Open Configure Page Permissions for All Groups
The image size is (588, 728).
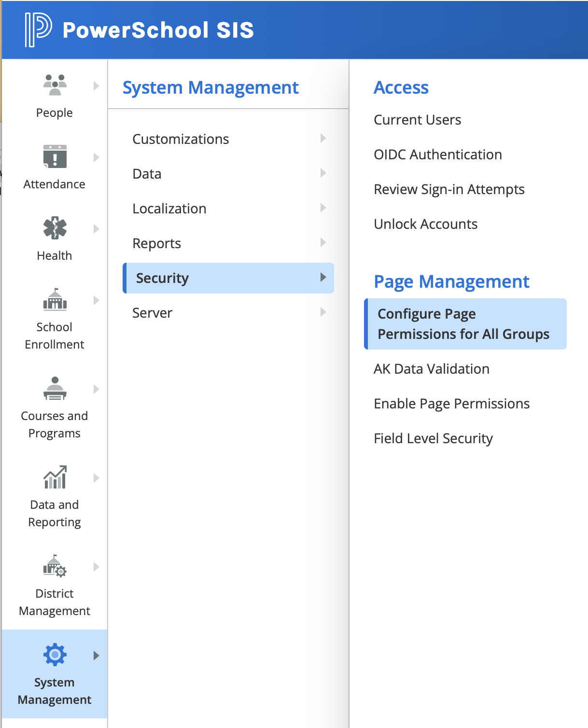click(x=465, y=324)
